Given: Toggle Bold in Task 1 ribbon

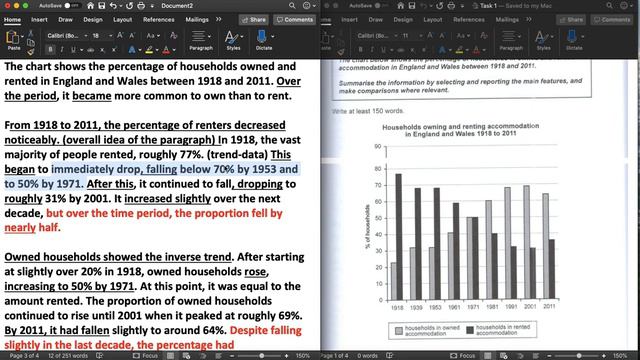Looking at the screenshot, I should tap(360, 50).
